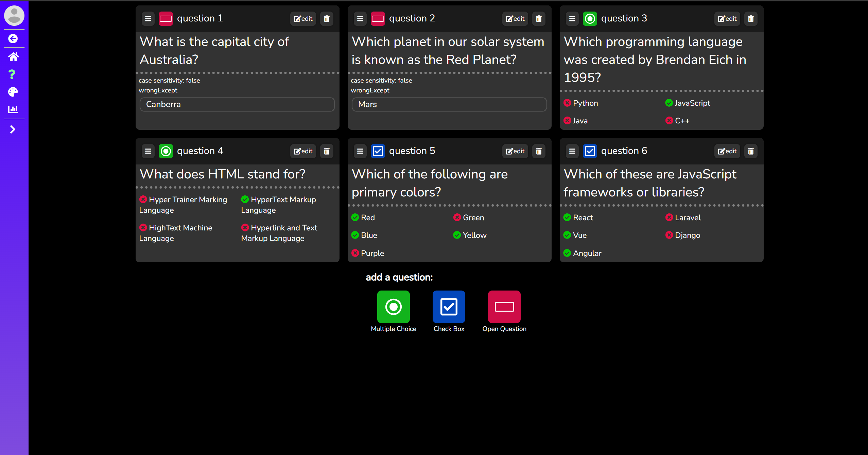Click drag handle of question 5
Screen dimensions: 868x455
pos(360,151)
